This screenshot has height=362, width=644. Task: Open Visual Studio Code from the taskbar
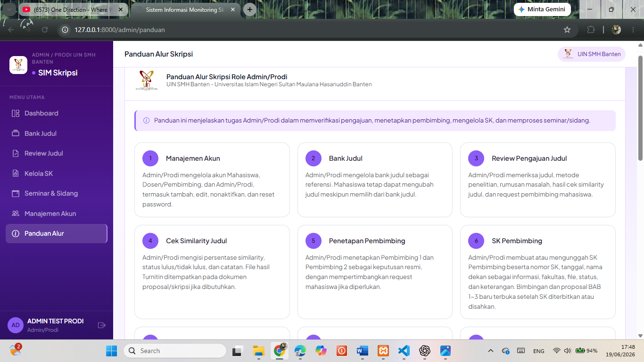[x=404, y=351]
